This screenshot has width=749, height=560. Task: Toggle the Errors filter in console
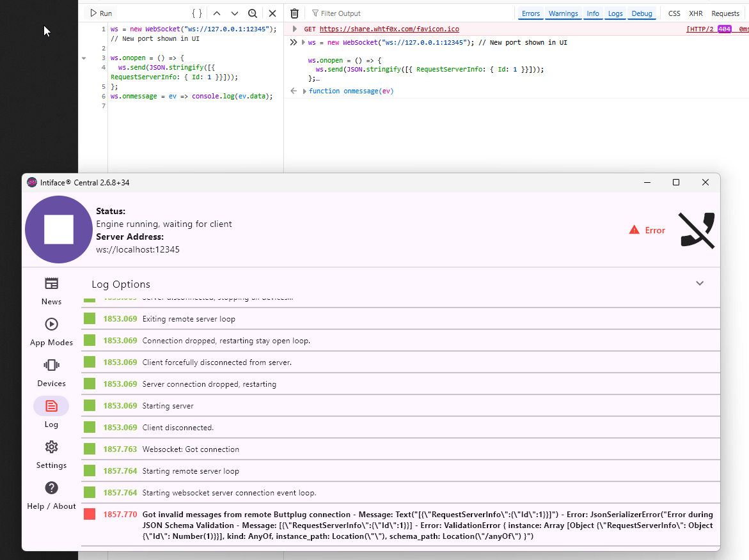click(x=530, y=13)
